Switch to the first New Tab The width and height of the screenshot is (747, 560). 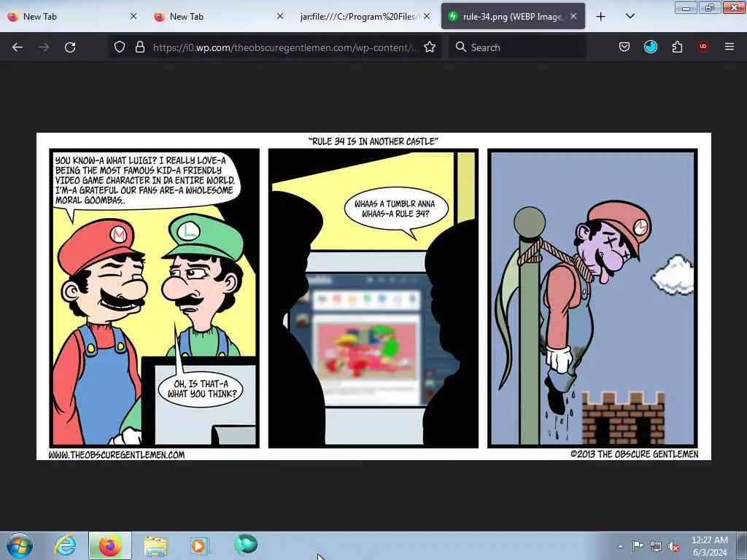(x=72, y=17)
